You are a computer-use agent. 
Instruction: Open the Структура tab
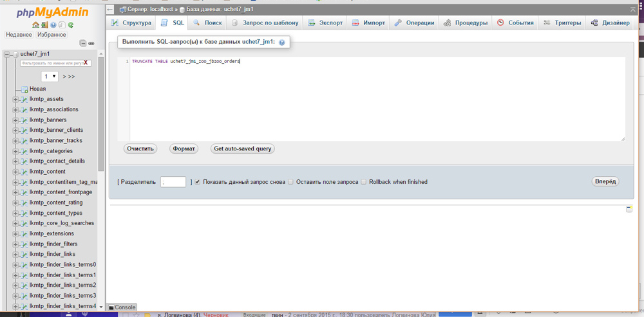131,23
